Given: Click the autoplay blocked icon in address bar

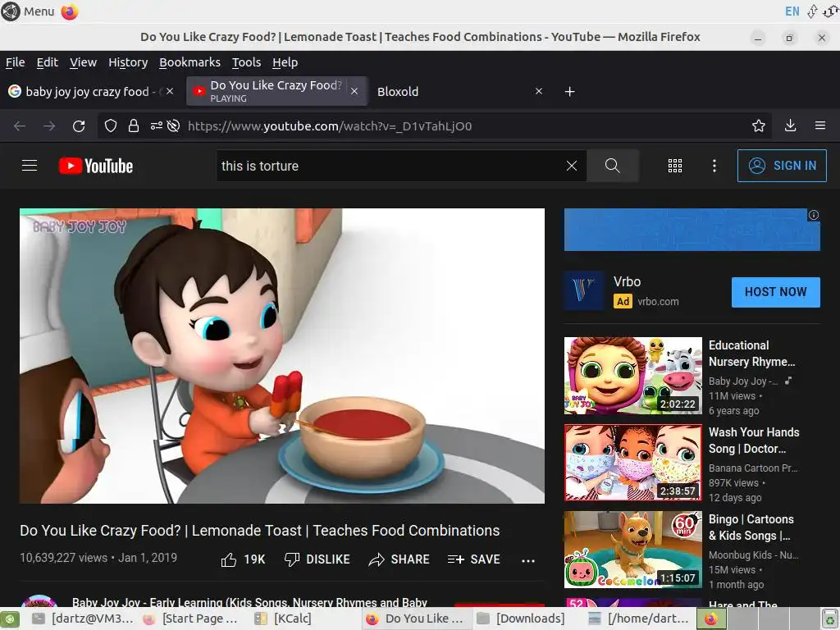Looking at the screenshot, I should tap(173, 126).
